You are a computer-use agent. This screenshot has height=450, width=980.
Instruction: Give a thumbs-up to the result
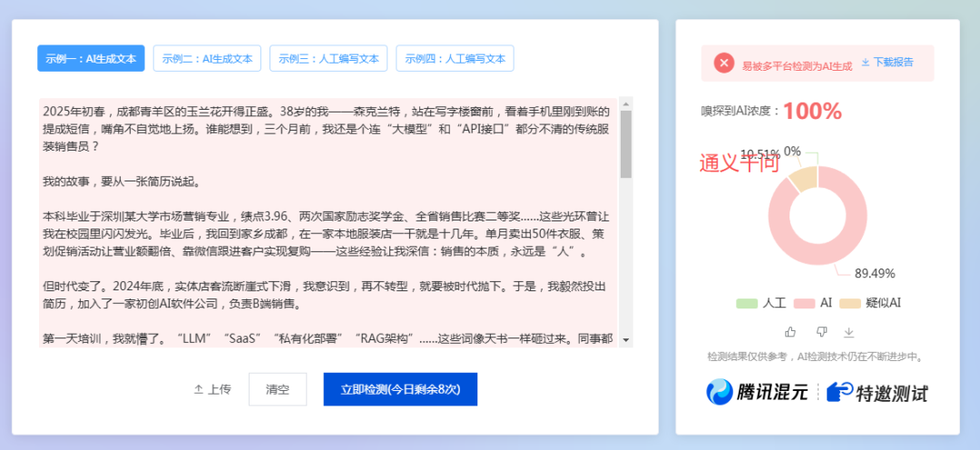tap(790, 332)
